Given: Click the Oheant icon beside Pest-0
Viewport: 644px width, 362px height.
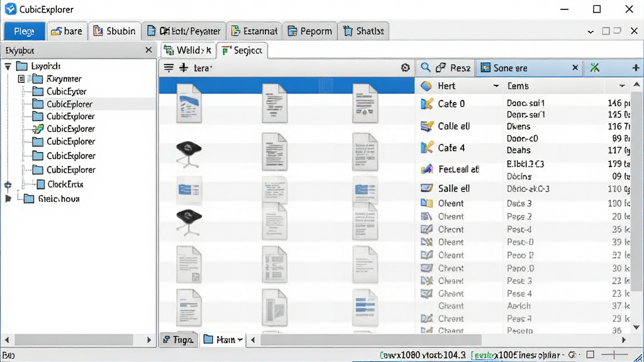Looking at the screenshot, I should (427, 242).
